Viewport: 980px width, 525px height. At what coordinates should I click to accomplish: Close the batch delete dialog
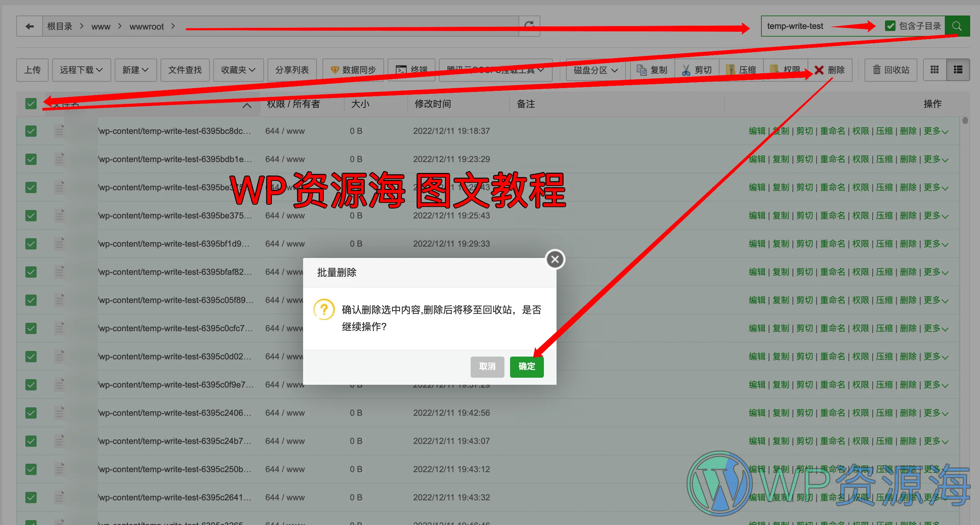tap(555, 259)
